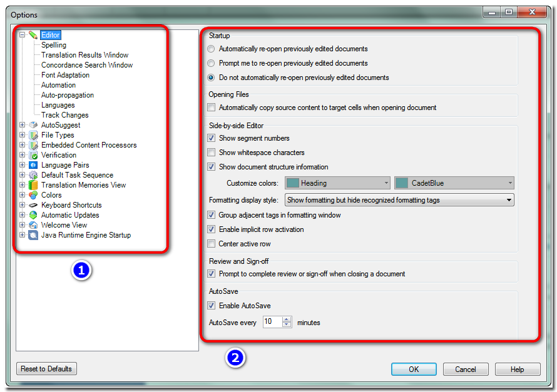
Task: Click the Java Runtime Engine Startup icon
Action: pyautogui.click(x=33, y=235)
